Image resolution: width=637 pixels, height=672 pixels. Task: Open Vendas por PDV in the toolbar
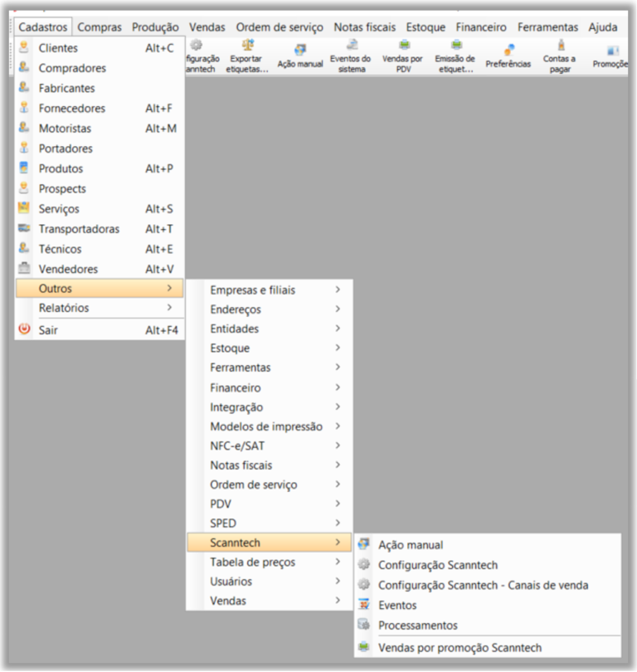point(402,58)
